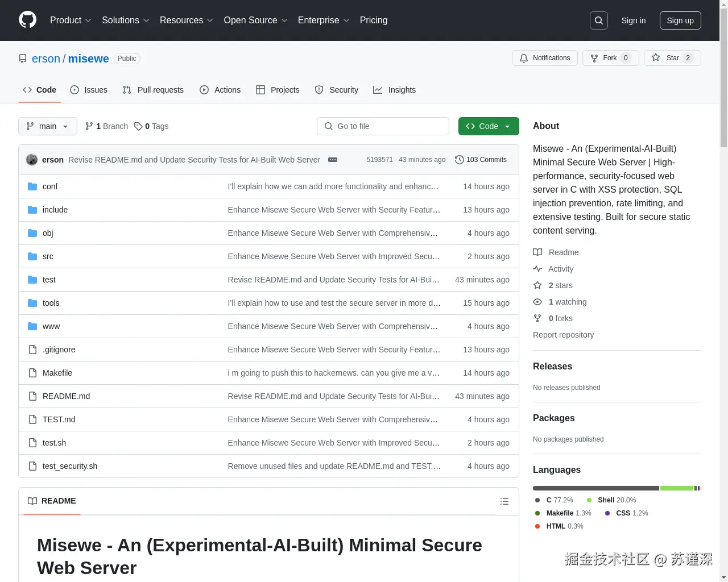Open Activity via the pulse icon
The width and height of the screenshot is (728, 582).
tap(537, 269)
